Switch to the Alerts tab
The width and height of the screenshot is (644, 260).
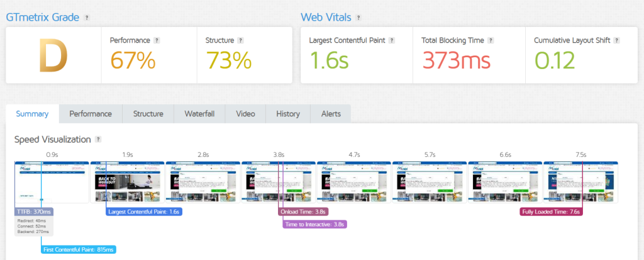[331, 114]
